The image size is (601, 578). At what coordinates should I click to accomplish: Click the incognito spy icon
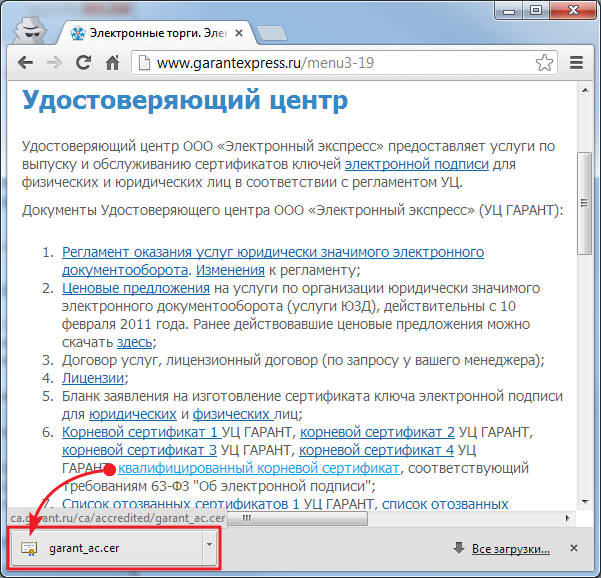30,30
